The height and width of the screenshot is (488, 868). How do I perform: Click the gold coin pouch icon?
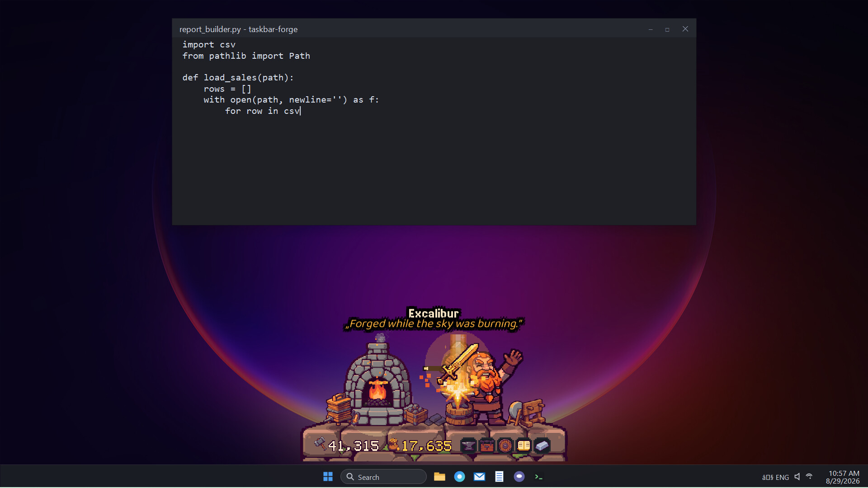[394, 445]
